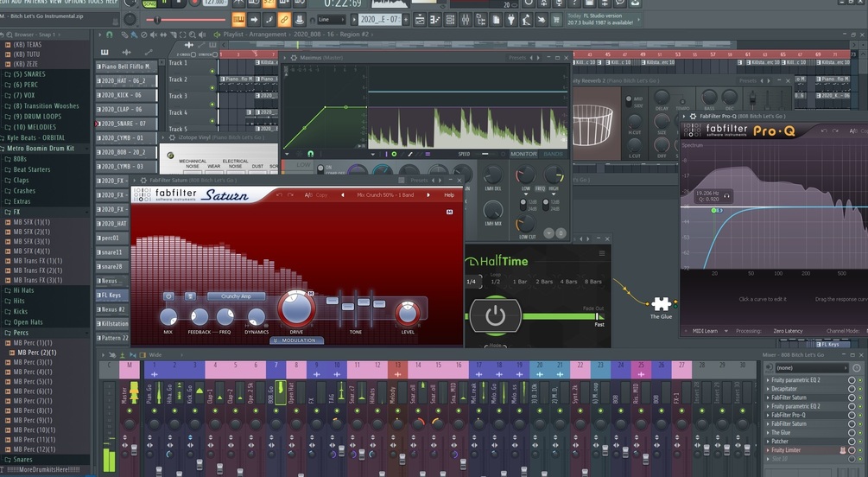This screenshot has height=477, width=868.
Task: Open the Maximus gear settings icon
Action: coord(294,58)
